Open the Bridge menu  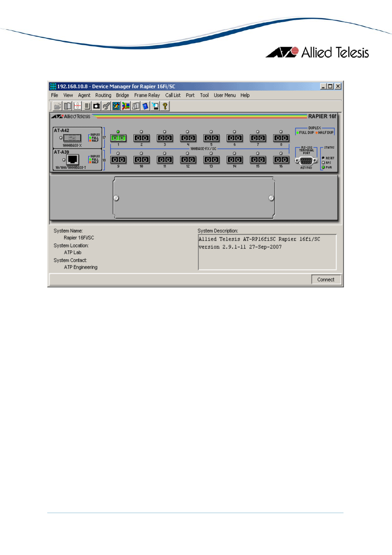(122, 95)
